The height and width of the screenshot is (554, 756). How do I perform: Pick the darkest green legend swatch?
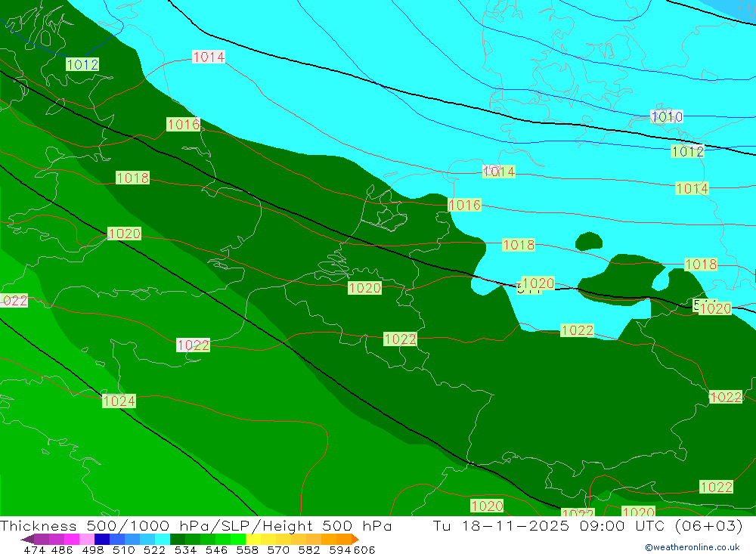(178, 539)
